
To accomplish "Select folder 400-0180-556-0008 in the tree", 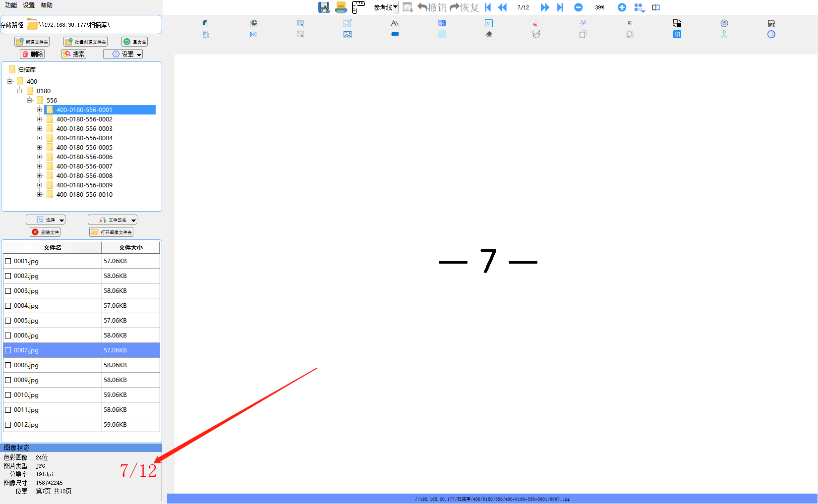I will (x=84, y=176).
